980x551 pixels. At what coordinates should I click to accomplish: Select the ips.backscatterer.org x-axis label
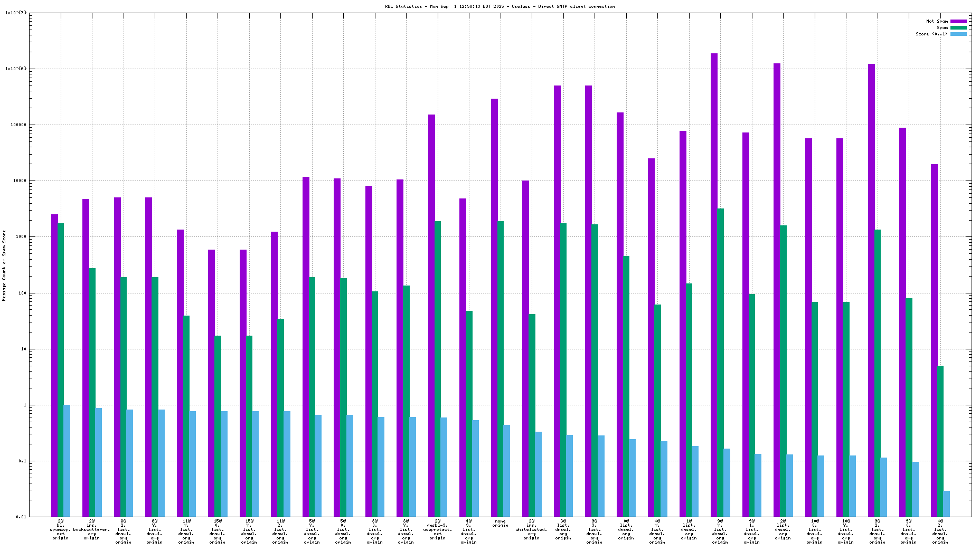[x=92, y=529]
